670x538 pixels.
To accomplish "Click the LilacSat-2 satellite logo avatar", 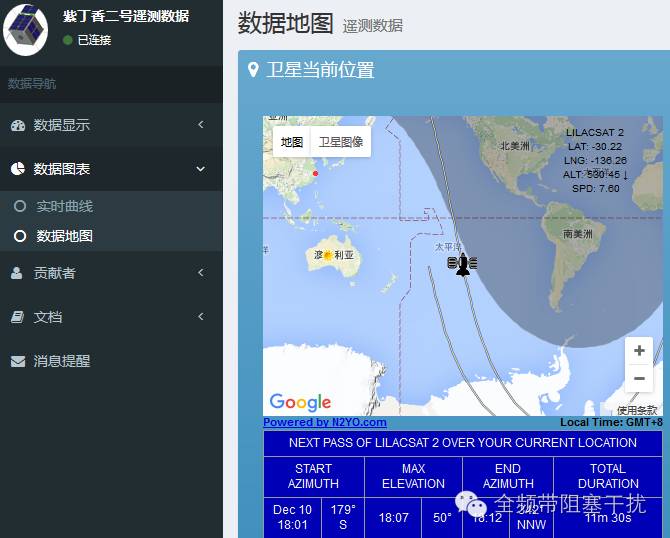I will tap(26, 29).
